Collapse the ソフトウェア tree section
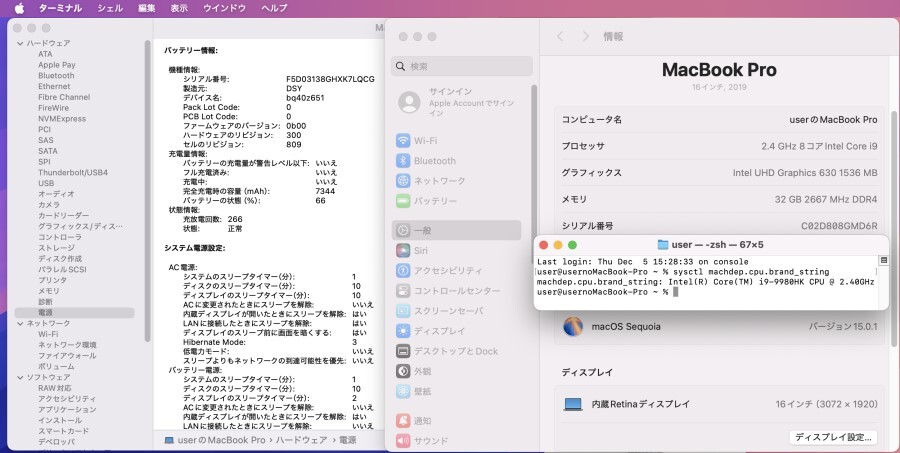The height and width of the screenshot is (453, 900). (x=20, y=377)
